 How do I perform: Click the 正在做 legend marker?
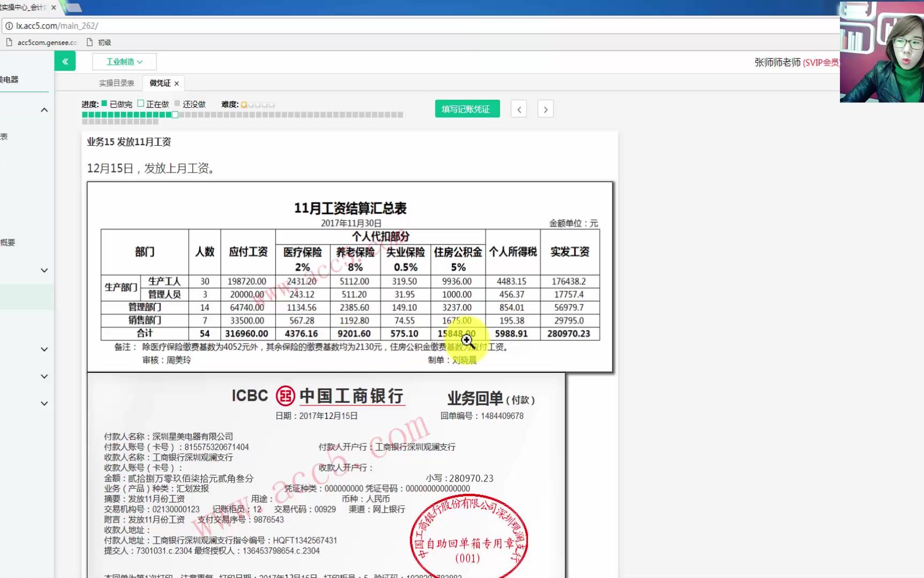click(x=141, y=103)
